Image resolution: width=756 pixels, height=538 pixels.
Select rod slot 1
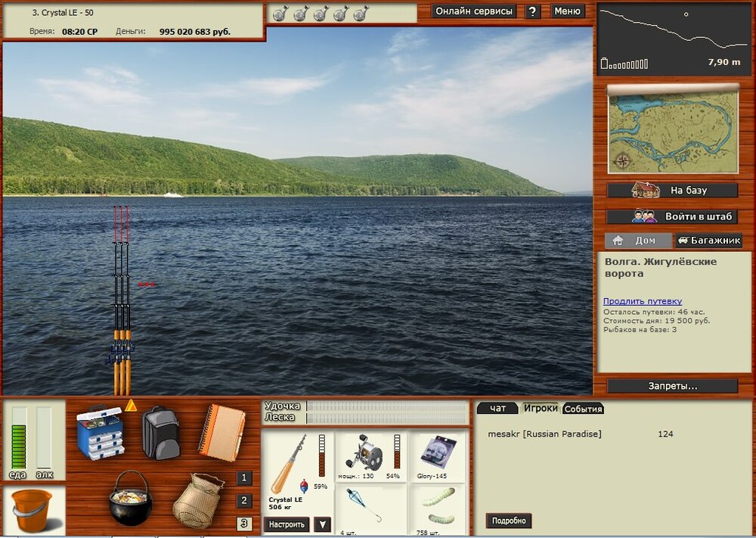[243, 478]
